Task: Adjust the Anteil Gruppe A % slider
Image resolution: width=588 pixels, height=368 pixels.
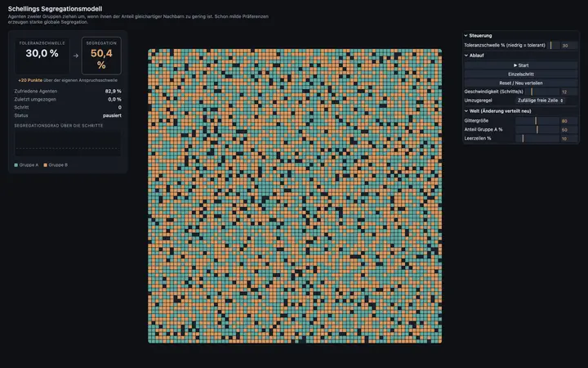Action: (537, 130)
